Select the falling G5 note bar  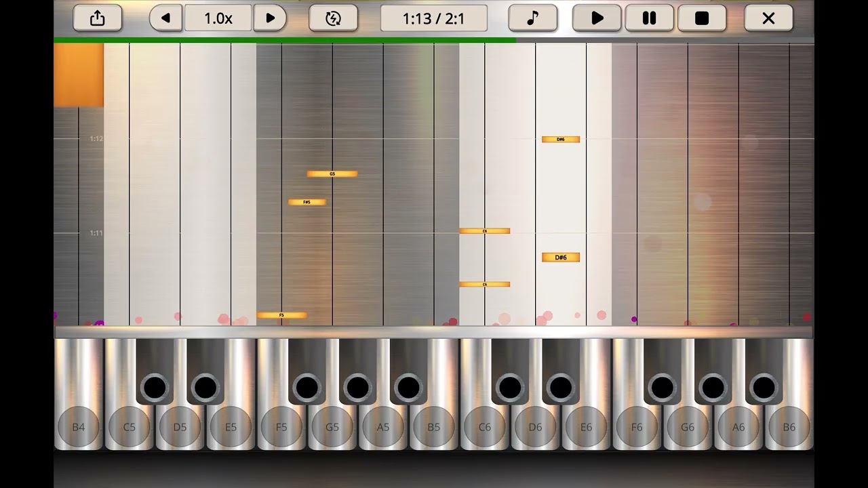332,174
